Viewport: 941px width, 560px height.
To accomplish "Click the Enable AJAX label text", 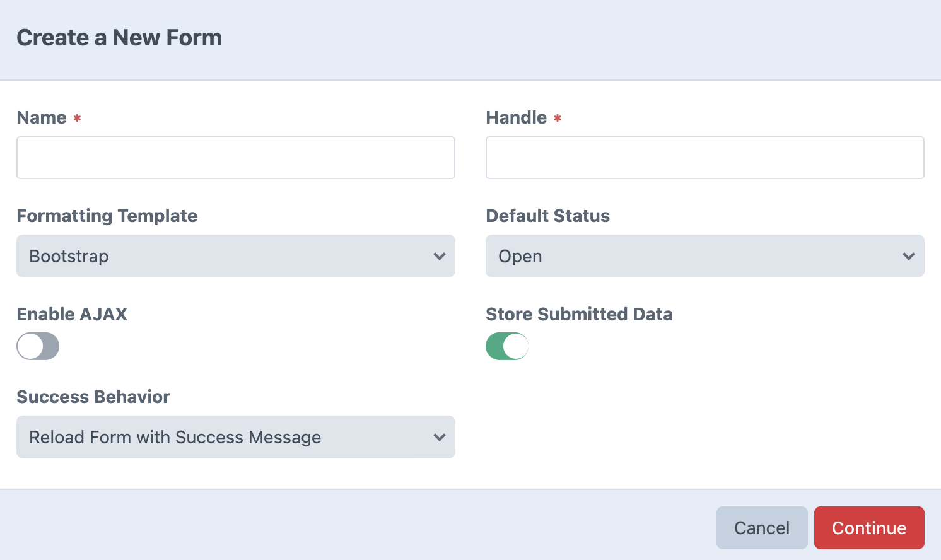I will tap(72, 314).
